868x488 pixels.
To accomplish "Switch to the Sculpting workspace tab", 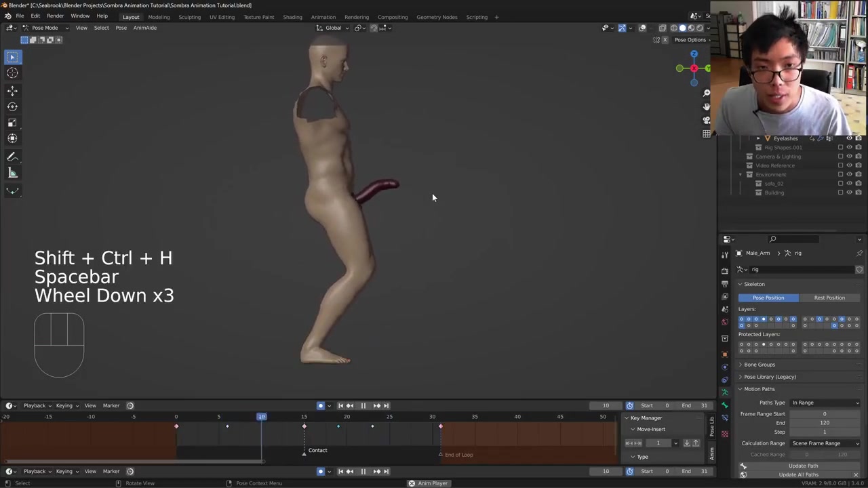I will point(189,17).
